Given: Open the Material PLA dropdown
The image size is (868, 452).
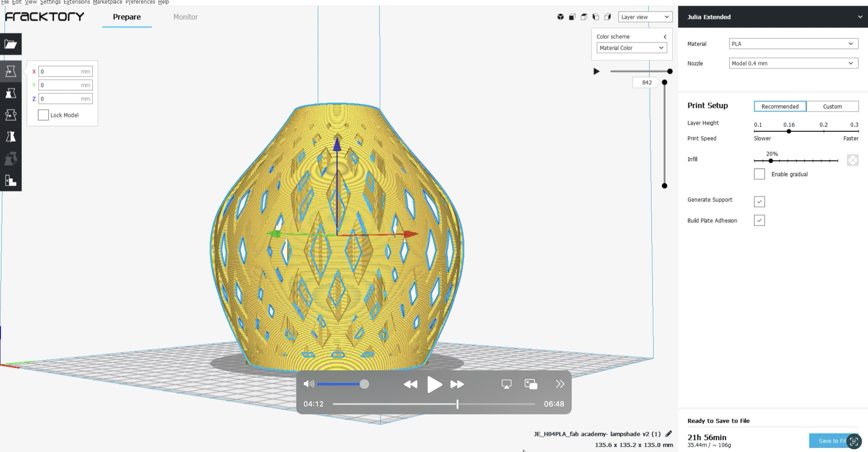Looking at the screenshot, I should pos(793,43).
